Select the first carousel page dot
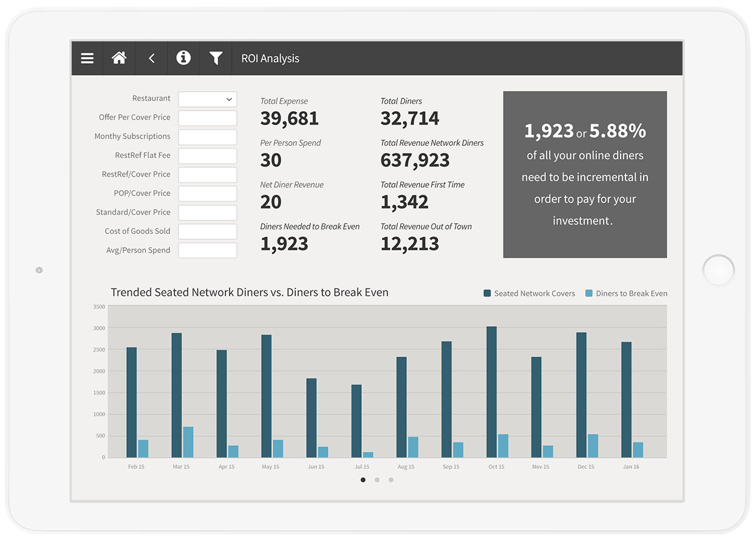The height and width of the screenshot is (543, 756). [363, 480]
